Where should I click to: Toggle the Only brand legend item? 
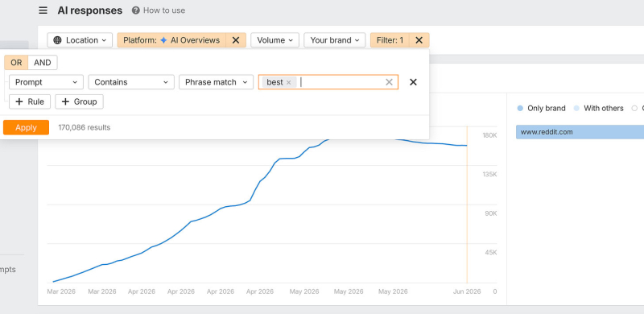pyautogui.click(x=541, y=108)
